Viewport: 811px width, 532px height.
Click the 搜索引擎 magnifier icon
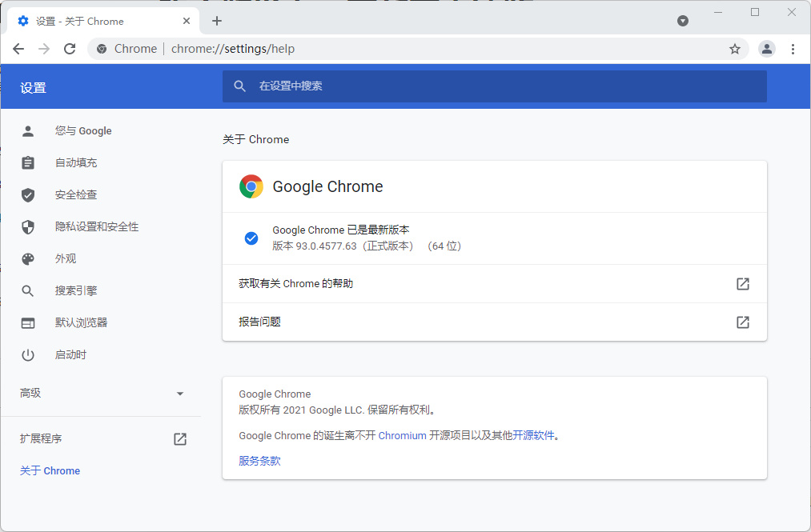(x=28, y=290)
